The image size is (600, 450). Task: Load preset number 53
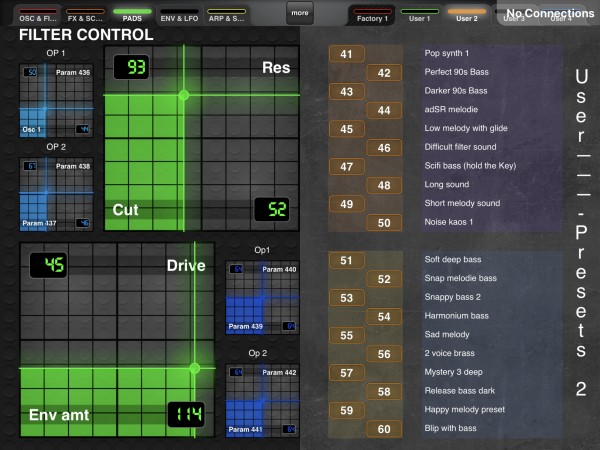[347, 298]
